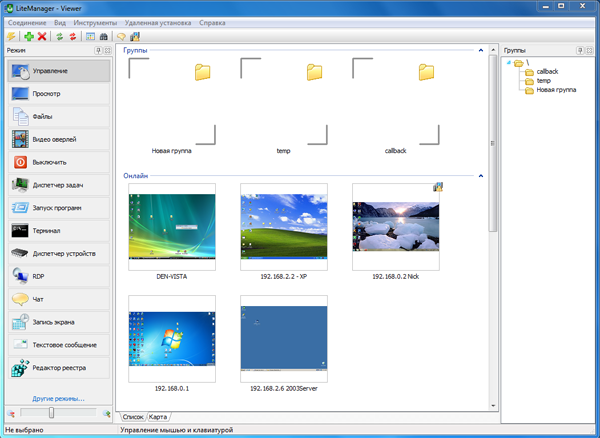The width and height of the screenshot is (600, 438).
Task: Click the thumbnail size slider handle
Action: point(51,412)
